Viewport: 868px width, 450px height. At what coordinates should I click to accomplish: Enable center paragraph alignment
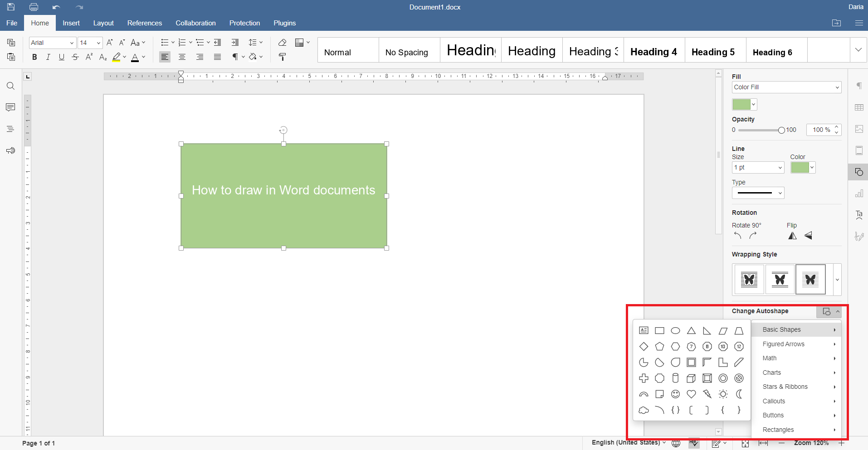(182, 57)
